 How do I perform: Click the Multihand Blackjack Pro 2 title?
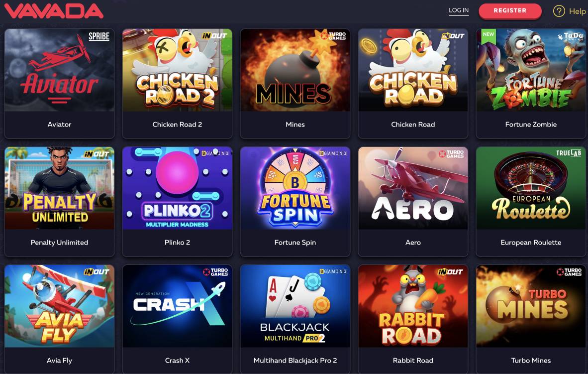(295, 361)
